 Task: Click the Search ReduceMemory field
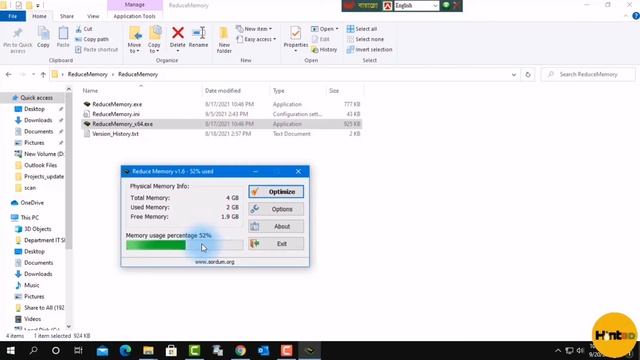tap(588, 74)
